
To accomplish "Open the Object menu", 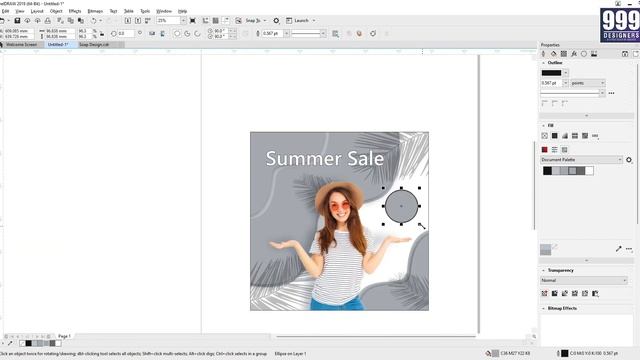I will (56, 11).
